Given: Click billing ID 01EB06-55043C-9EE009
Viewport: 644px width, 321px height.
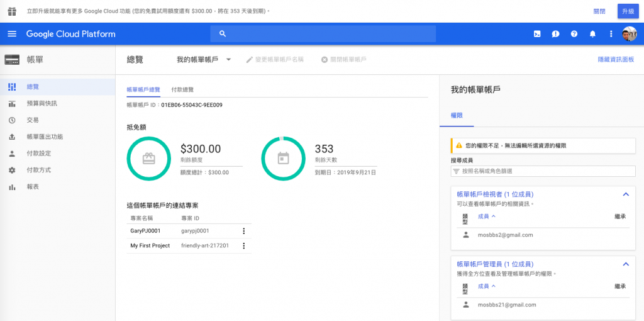Looking at the screenshot, I should 192,105.
